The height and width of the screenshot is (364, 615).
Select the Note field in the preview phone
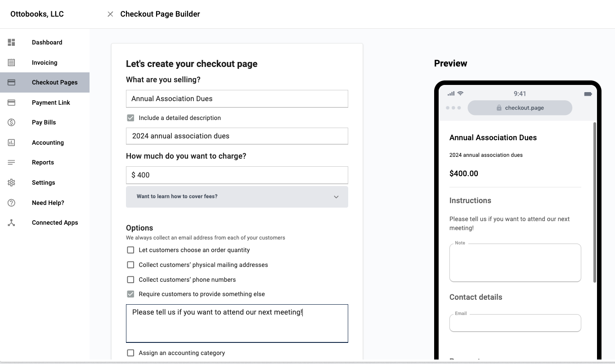pyautogui.click(x=515, y=262)
